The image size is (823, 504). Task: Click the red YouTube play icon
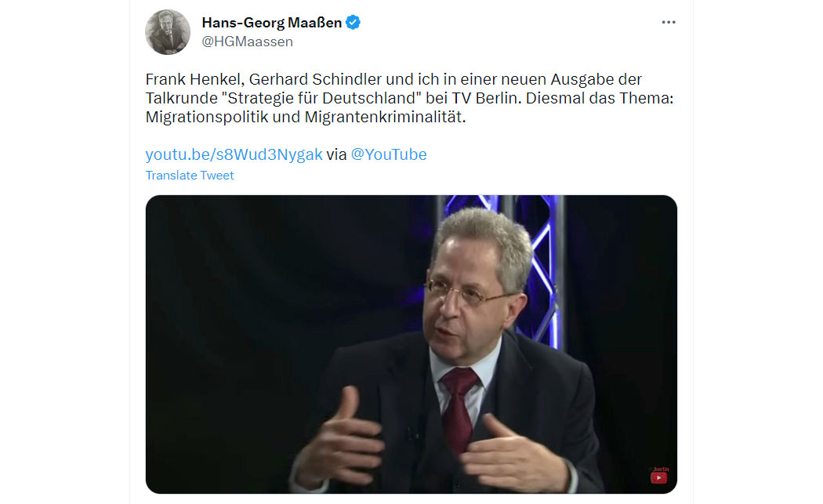click(658, 478)
